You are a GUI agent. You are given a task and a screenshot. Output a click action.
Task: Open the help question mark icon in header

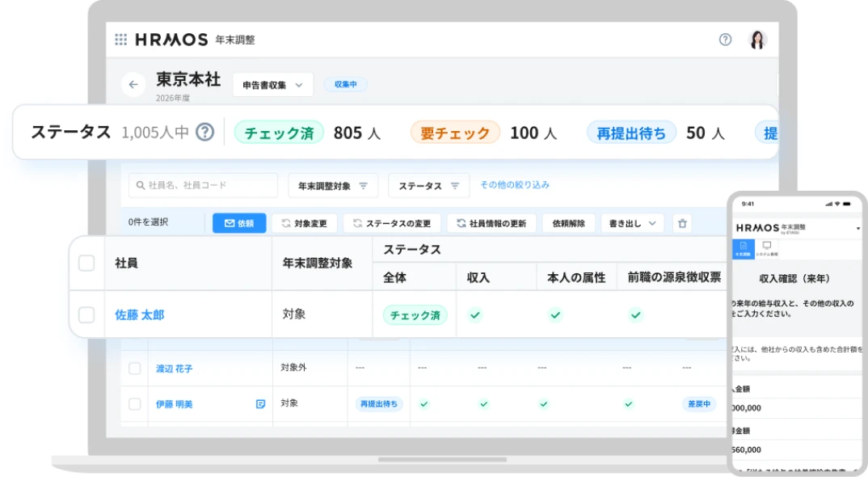pyautogui.click(x=725, y=40)
